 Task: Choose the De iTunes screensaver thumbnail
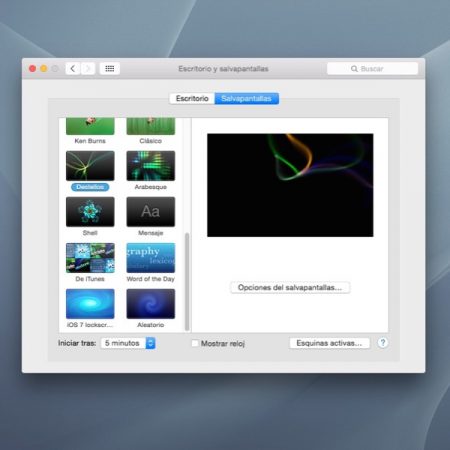coord(90,258)
